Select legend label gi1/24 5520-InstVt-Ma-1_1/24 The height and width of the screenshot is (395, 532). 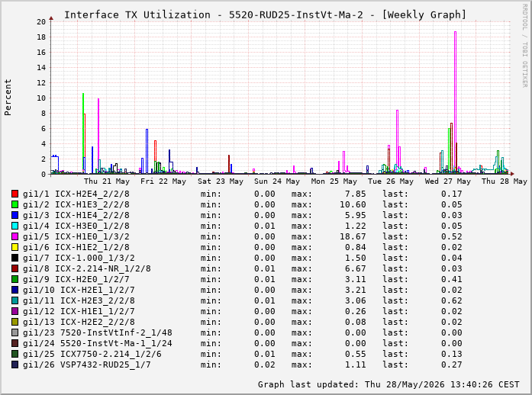point(98,343)
